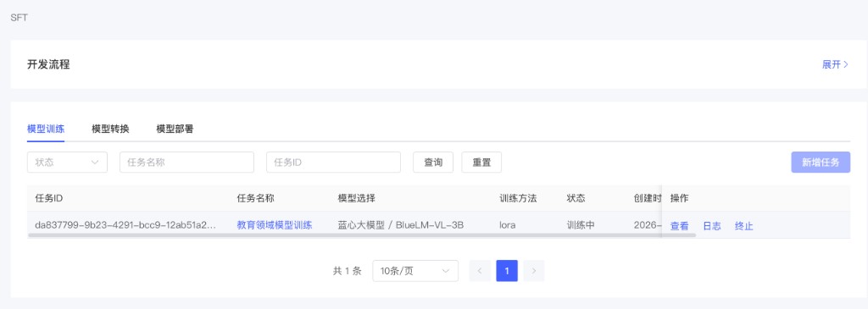Click the 蓝心大模型 / BlueLM-VL-3B cell
Viewport: 868px width, 309px height.
tap(401, 225)
